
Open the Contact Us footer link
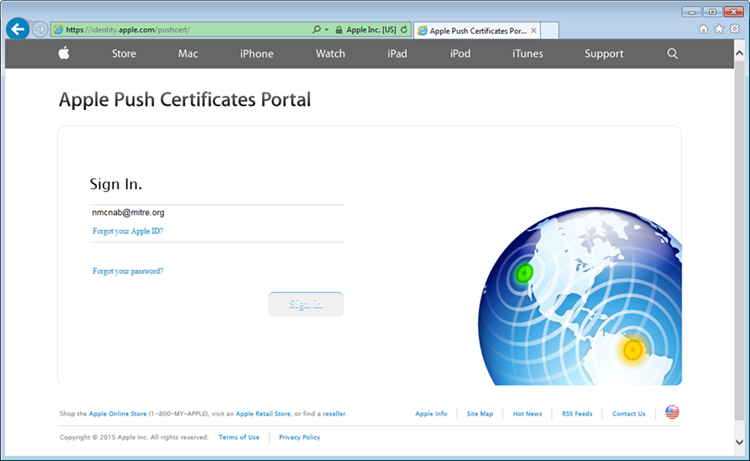[x=629, y=414]
